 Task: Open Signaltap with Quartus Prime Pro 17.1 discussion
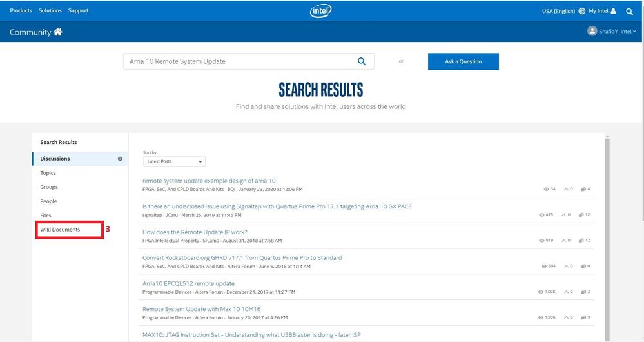(x=277, y=206)
